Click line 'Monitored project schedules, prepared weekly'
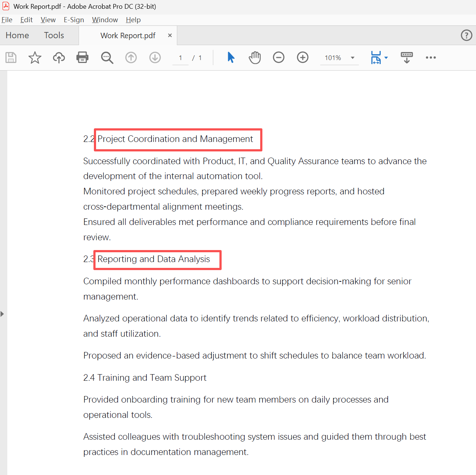This screenshot has width=476, height=475. tap(234, 191)
